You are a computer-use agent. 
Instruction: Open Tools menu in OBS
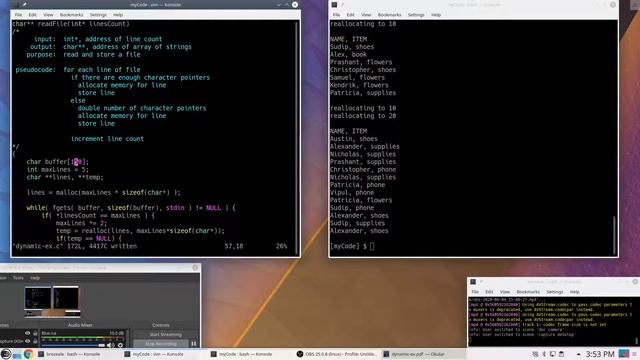coord(18,278)
